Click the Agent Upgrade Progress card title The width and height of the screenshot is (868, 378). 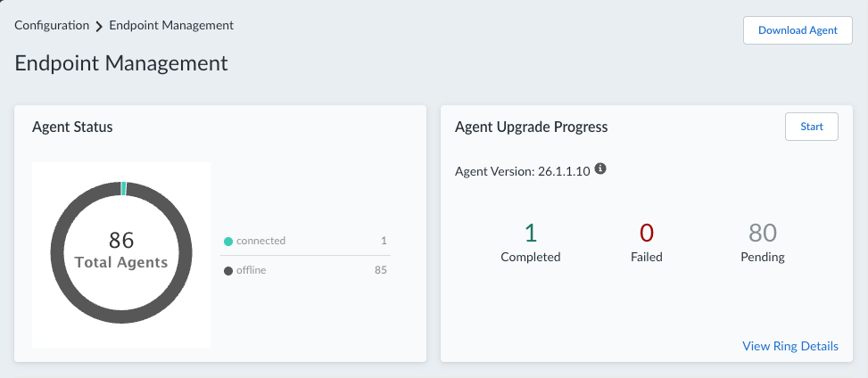click(x=532, y=127)
